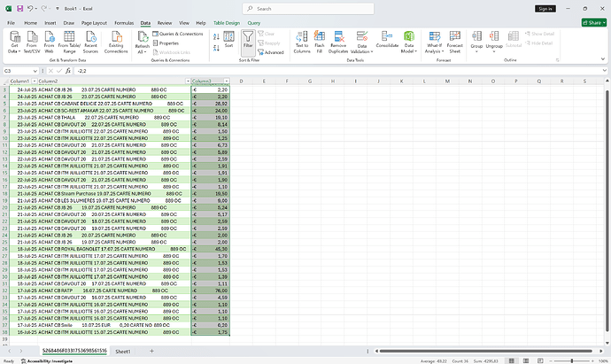The width and height of the screenshot is (611, 364).
Task: Switch to the Insert tab
Action: point(50,23)
